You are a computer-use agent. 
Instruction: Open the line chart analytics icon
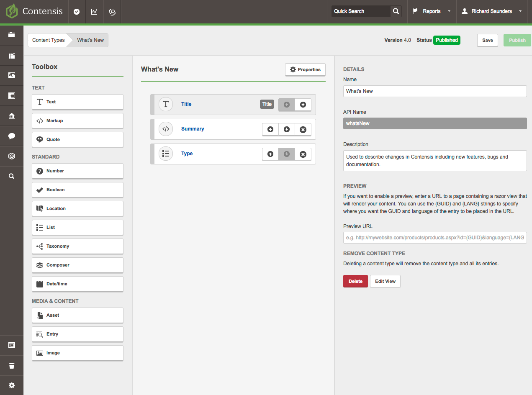[94, 12]
